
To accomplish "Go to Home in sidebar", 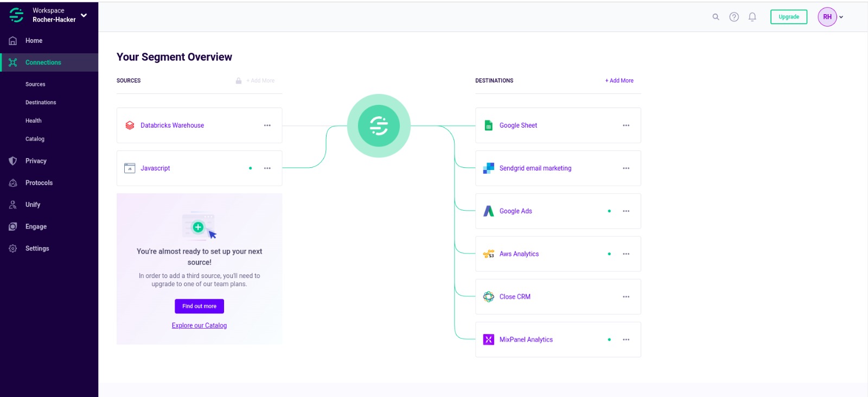I will tap(34, 41).
